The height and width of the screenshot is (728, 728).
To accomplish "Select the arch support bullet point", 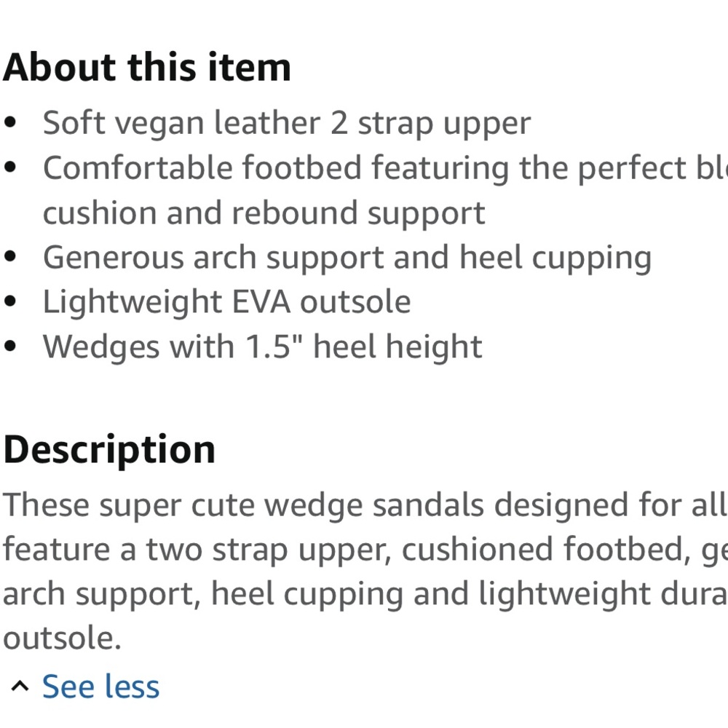I will [x=347, y=256].
